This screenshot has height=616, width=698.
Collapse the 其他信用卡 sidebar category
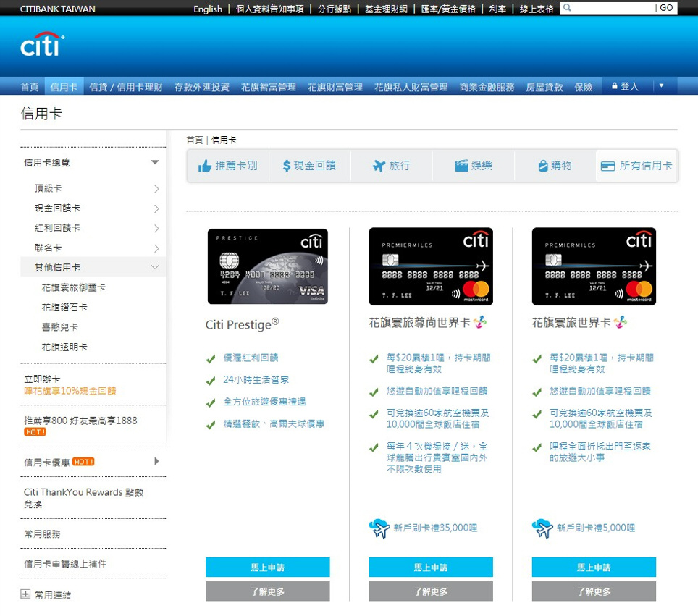click(x=155, y=267)
